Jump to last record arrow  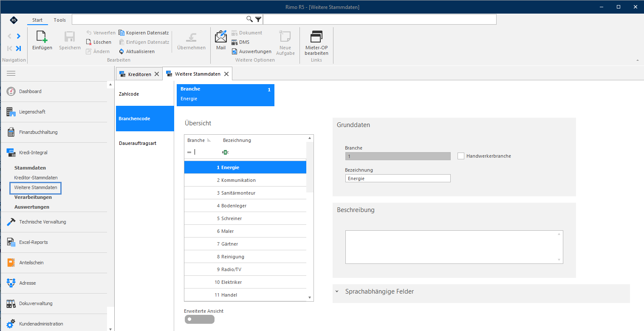click(x=18, y=48)
